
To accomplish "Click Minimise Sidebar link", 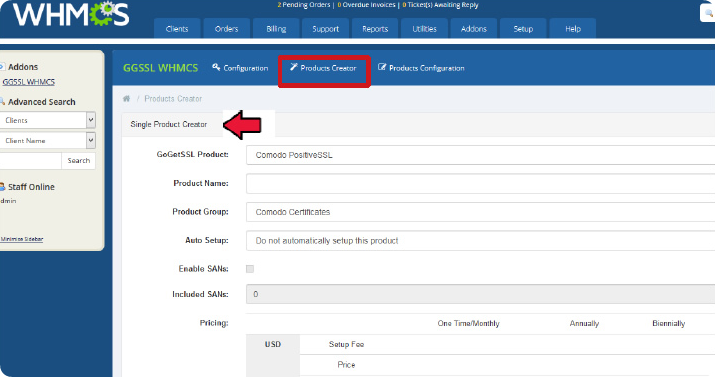I will [x=21, y=239].
